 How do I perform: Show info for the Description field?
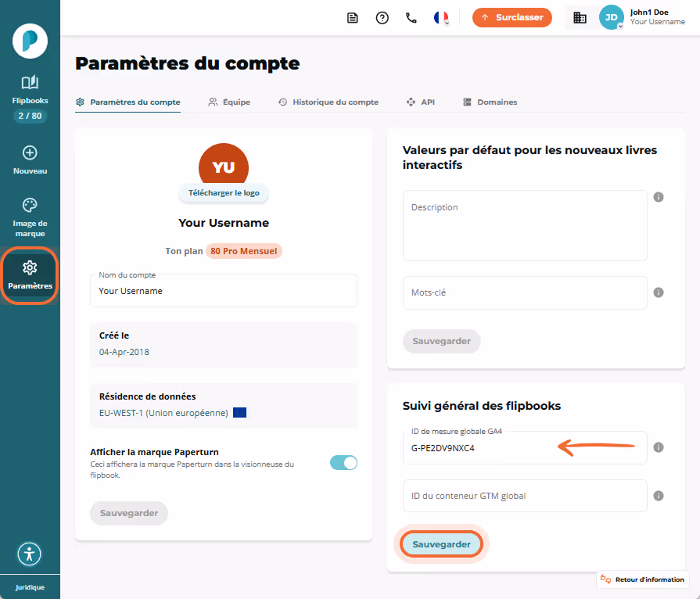point(659,197)
